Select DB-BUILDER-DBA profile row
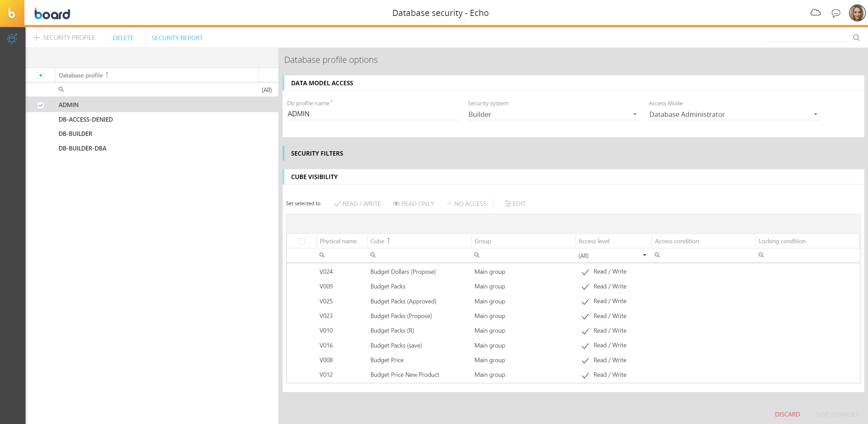The image size is (868, 424). [x=83, y=148]
